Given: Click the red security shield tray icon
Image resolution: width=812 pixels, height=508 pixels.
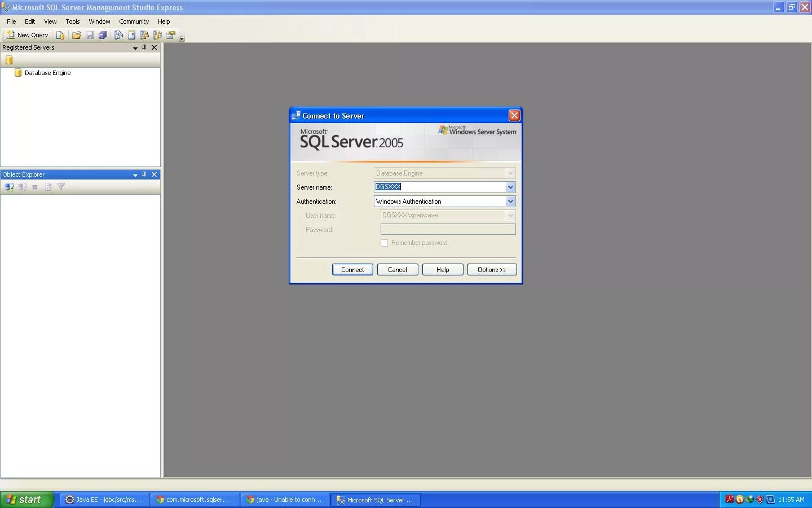Looking at the screenshot, I should click(760, 500).
